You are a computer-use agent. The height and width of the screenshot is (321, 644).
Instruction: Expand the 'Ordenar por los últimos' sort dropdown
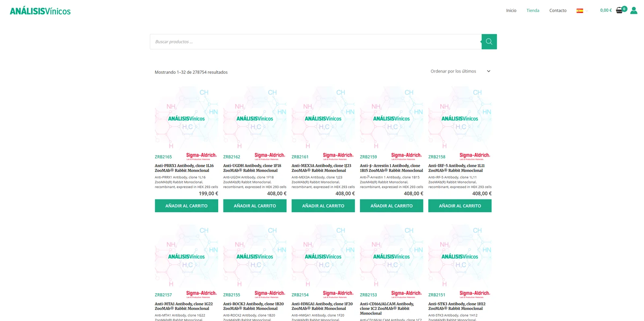coord(460,71)
